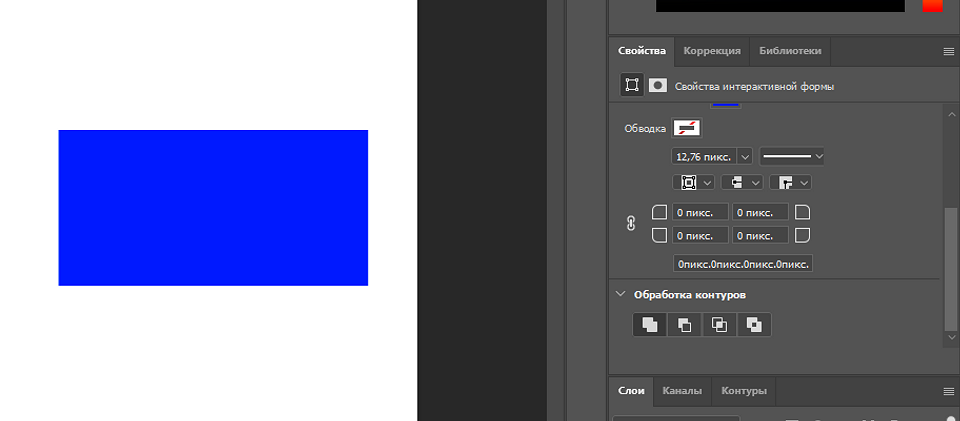Click the live shape properties icon

click(632, 86)
